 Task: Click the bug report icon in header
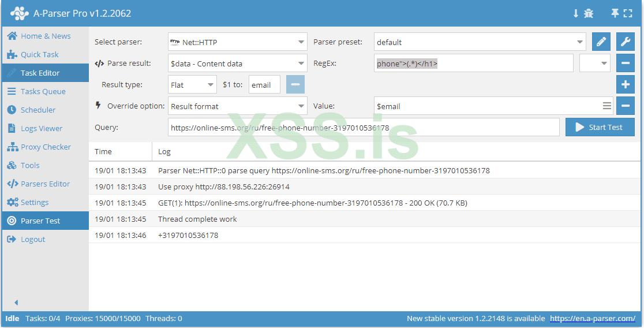point(589,13)
